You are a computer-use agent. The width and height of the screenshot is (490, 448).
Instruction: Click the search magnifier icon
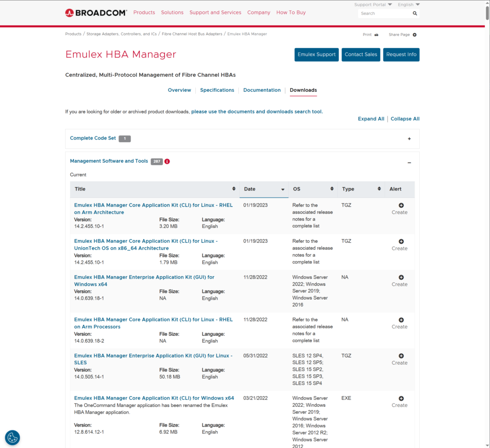(415, 13)
